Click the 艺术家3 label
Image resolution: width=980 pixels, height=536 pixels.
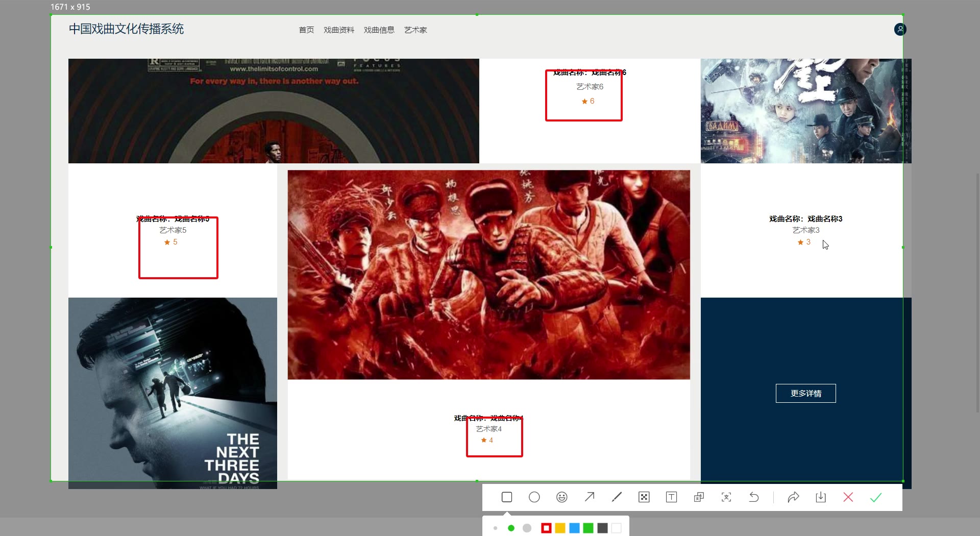point(806,230)
